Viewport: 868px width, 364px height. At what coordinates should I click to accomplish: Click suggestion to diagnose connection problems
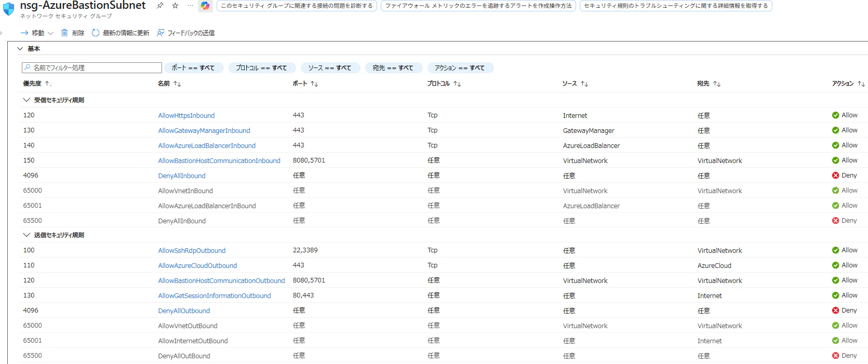pyautogui.click(x=297, y=6)
